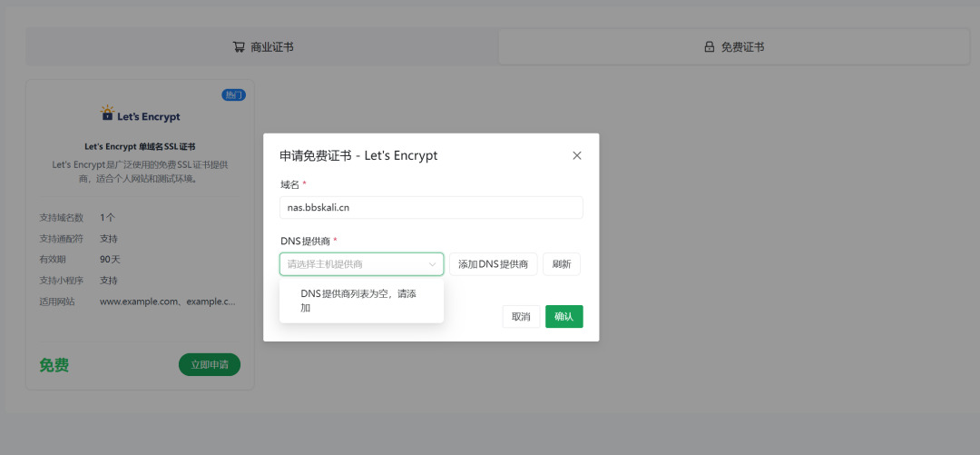Close the Let's Encrypt certificate dialog
This screenshot has width=980, height=455.
click(x=577, y=156)
